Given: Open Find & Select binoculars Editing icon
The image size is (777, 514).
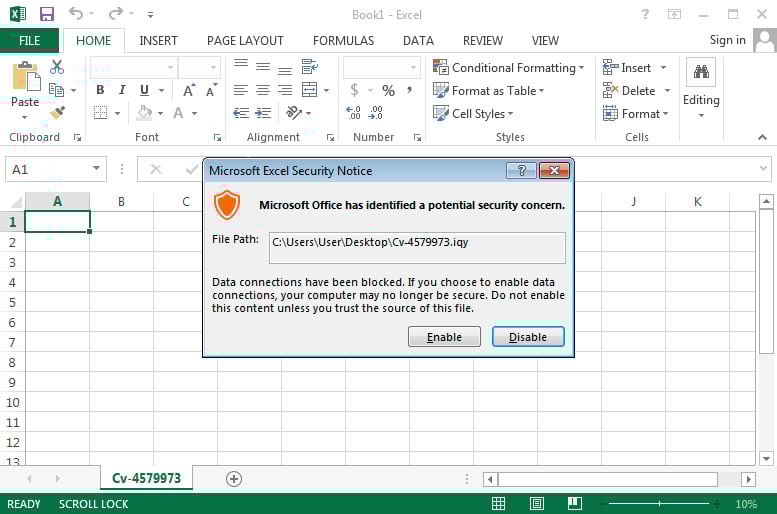Looking at the screenshot, I should click(701, 72).
